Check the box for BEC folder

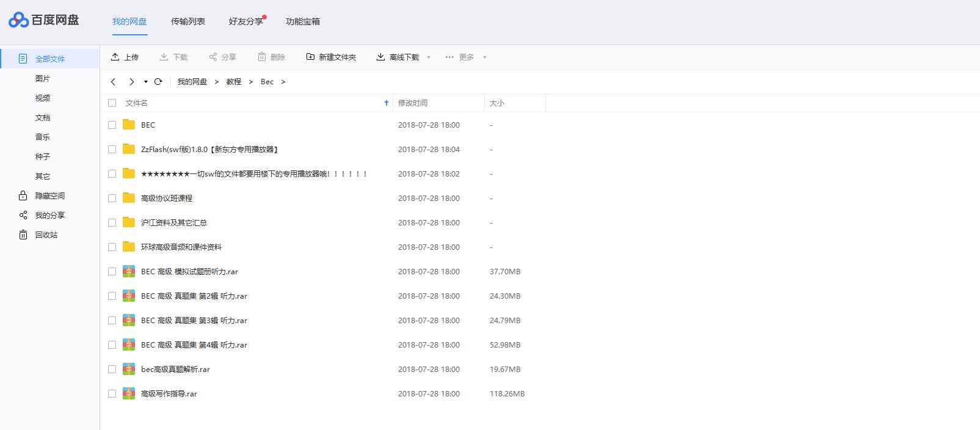pyautogui.click(x=112, y=125)
